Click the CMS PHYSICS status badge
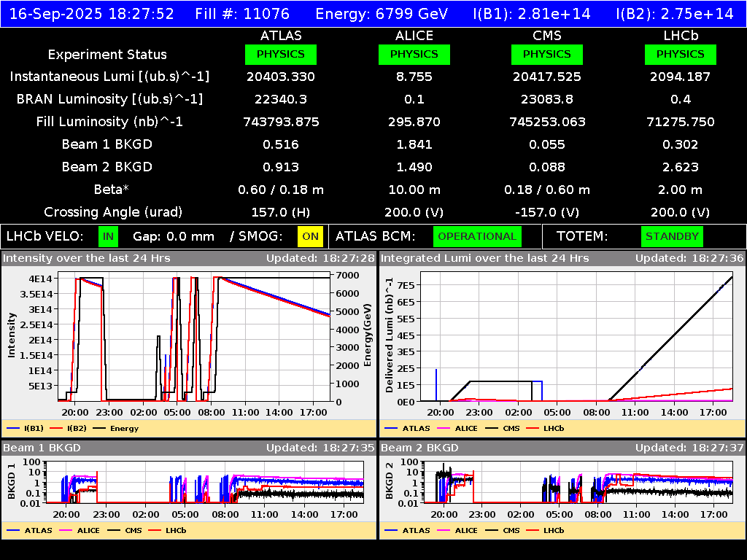Viewport: 747px width, 560px height. pyautogui.click(x=547, y=54)
